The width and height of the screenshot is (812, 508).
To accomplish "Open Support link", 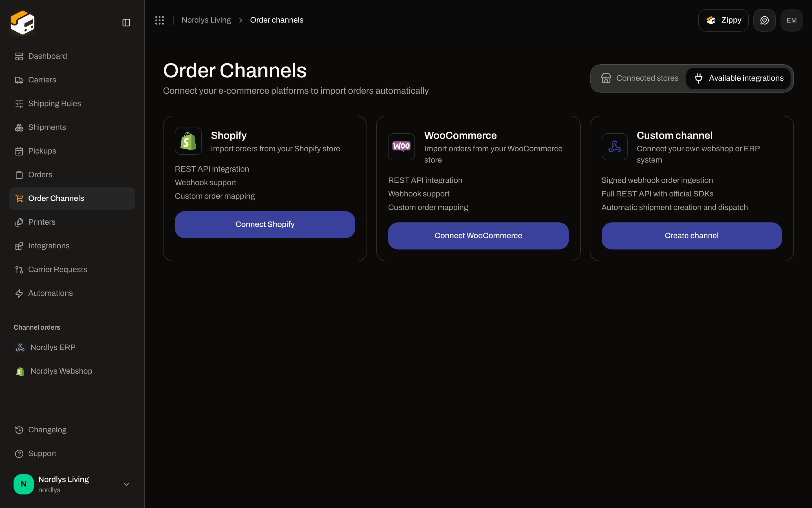I will pos(72,453).
